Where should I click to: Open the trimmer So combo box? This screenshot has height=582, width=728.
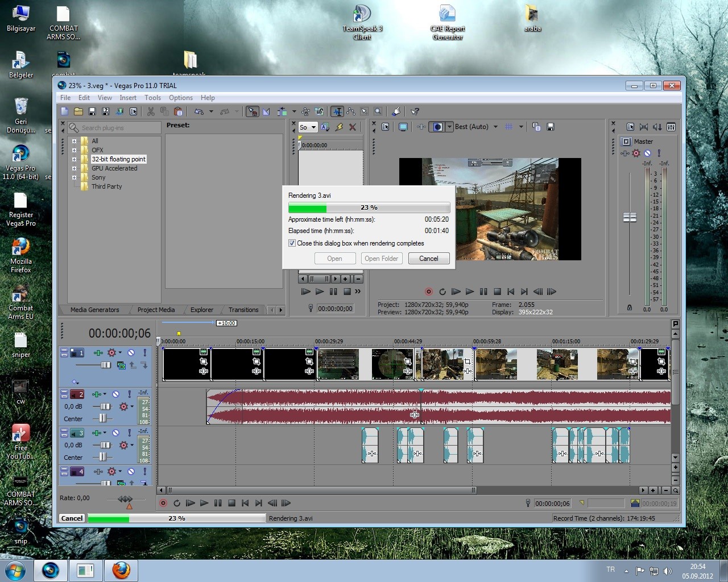point(308,127)
